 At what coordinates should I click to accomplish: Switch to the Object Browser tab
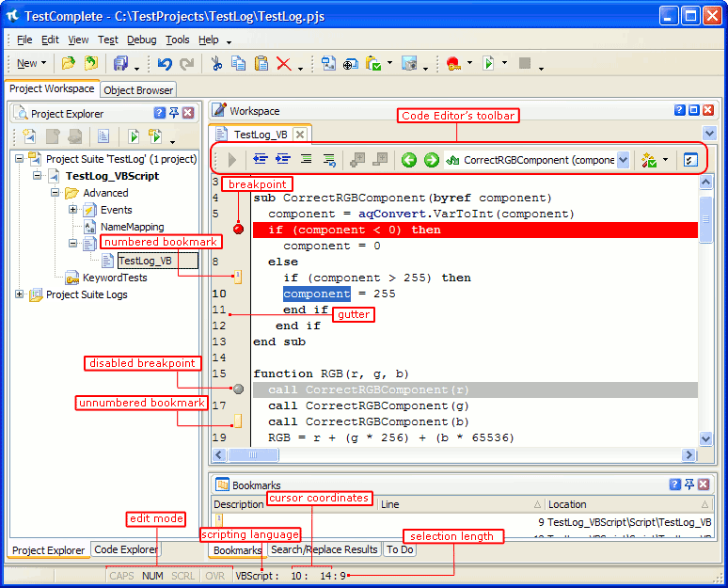[x=138, y=90]
